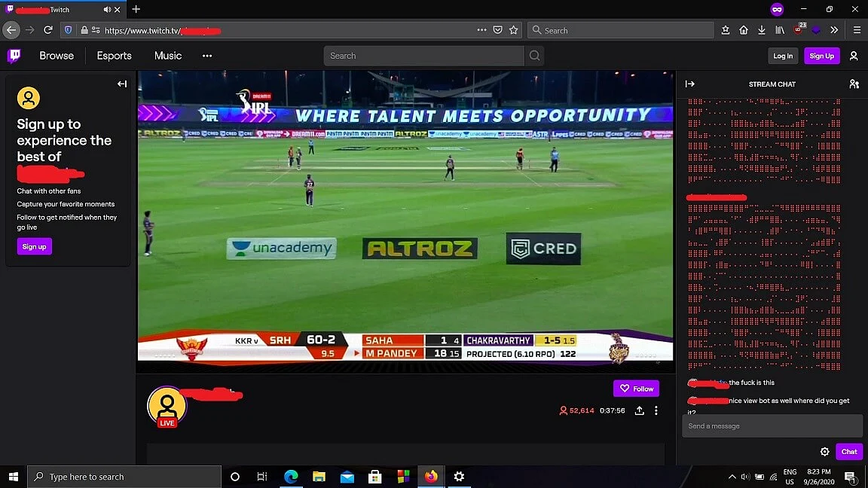This screenshot has width=868, height=488.
Task: Open chat settings gear
Action: click(x=825, y=452)
